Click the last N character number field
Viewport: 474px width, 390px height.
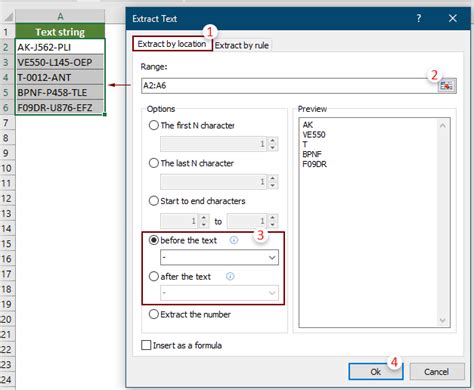click(x=213, y=182)
